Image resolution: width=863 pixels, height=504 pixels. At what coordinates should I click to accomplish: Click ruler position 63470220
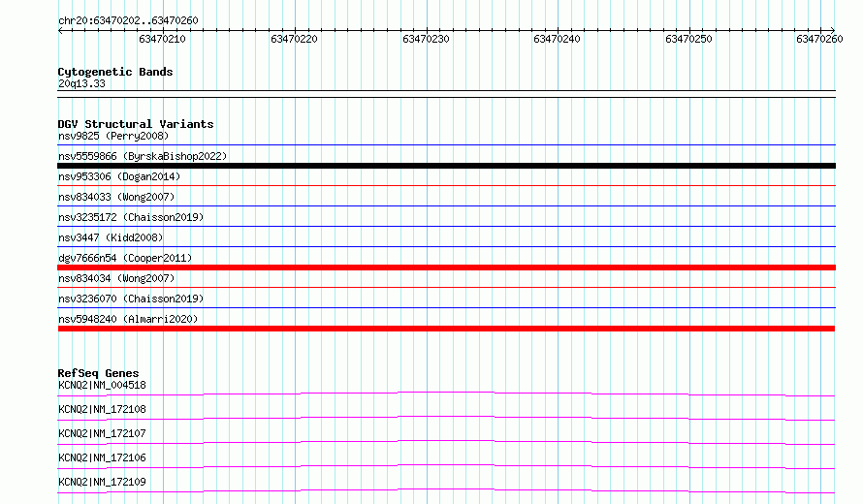pyautogui.click(x=294, y=39)
